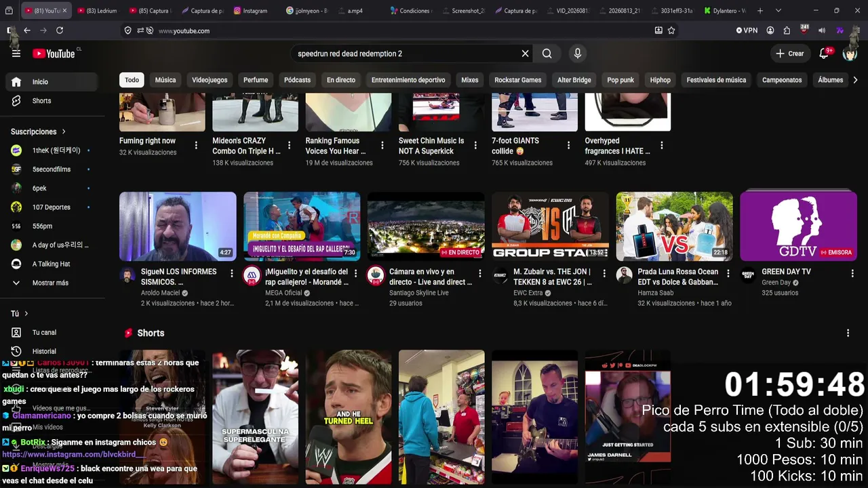Open options for "7-foot GIANTS collide" short
The width and height of the screenshot is (868, 488).
coord(568,145)
